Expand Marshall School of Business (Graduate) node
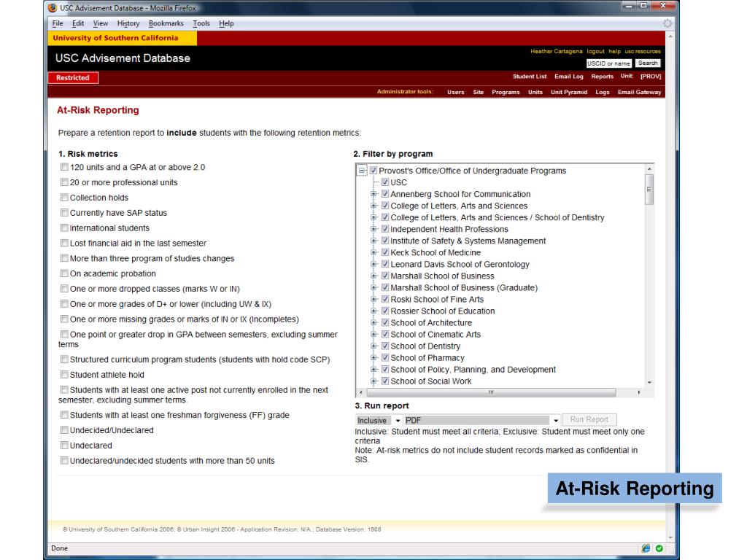Image resolution: width=747 pixels, height=560 pixels. pyautogui.click(x=374, y=287)
